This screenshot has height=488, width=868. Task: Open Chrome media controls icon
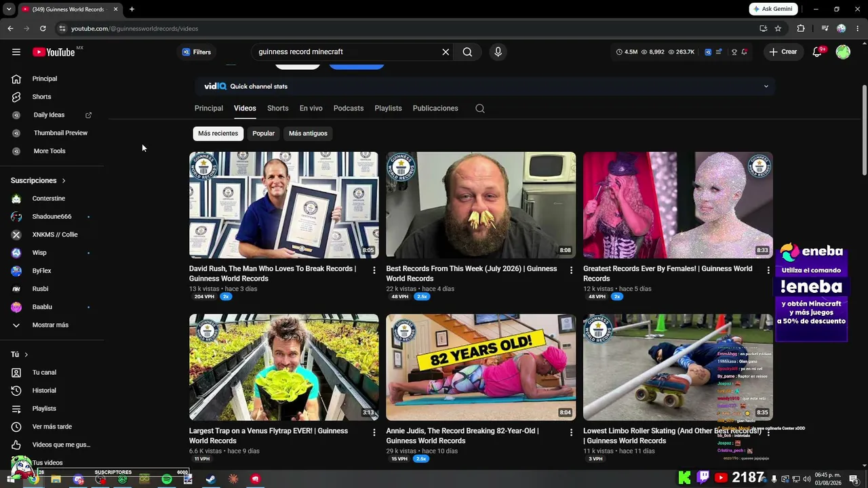click(x=825, y=28)
